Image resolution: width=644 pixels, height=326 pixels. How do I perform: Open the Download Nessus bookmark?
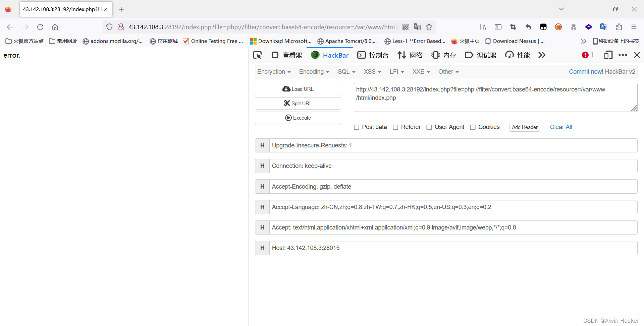coord(515,41)
